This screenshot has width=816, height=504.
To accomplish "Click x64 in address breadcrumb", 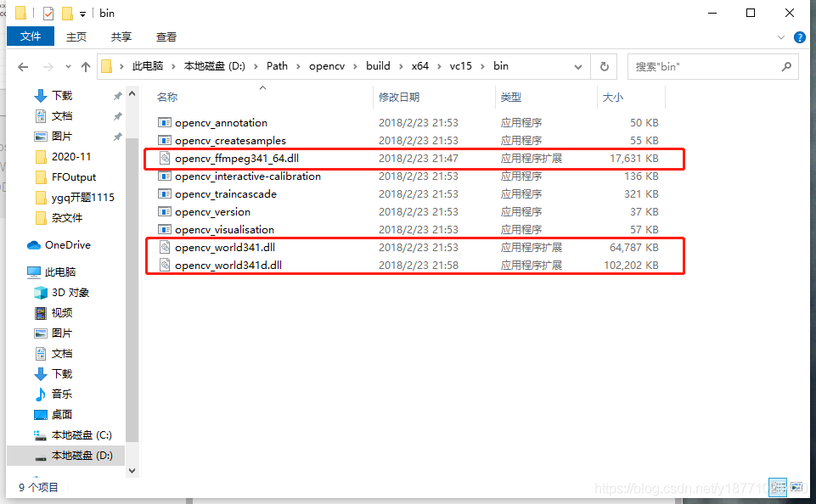I will point(420,66).
